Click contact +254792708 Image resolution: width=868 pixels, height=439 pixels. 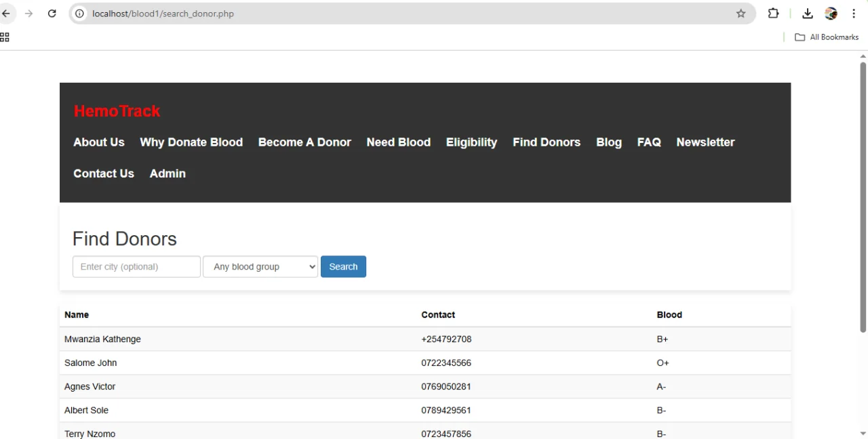446,339
